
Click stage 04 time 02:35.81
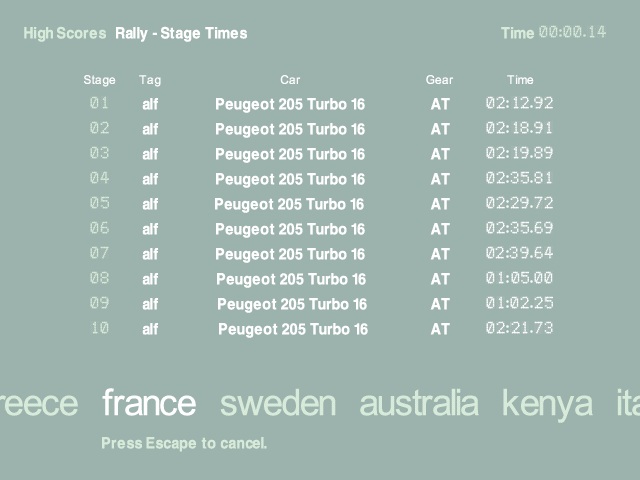(x=519, y=178)
